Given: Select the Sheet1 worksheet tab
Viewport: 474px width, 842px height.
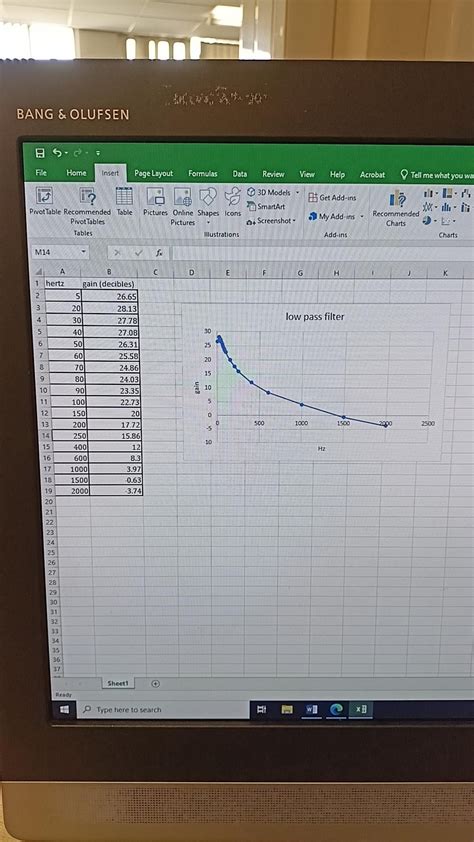Looking at the screenshot, I should (x=118, y=683).
